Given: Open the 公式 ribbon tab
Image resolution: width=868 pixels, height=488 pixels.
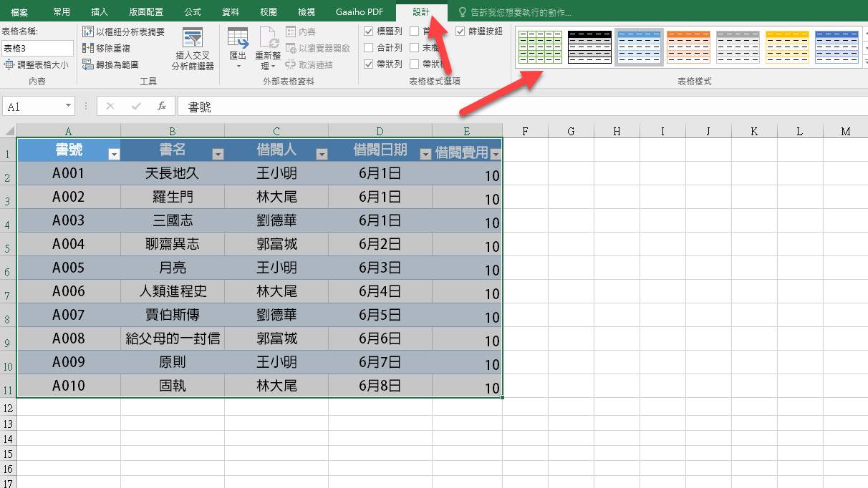Looking at the screenshot, I should (193, 12).
